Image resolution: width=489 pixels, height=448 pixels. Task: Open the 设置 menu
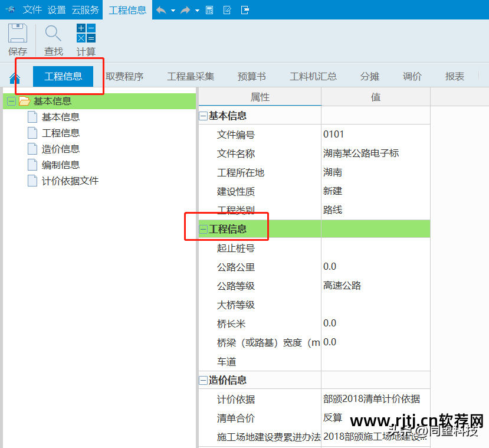pos(57,10)
